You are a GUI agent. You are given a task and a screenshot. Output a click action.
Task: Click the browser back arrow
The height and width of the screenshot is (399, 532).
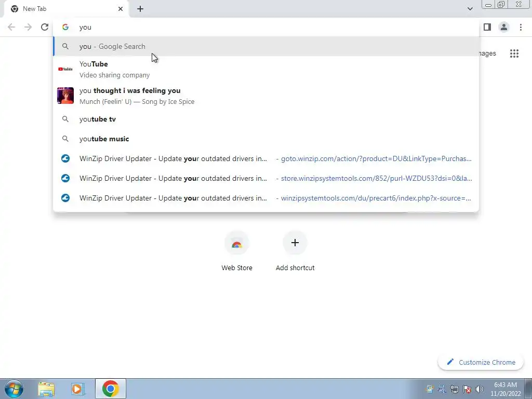pyautogui.click(x=11, y=27)
